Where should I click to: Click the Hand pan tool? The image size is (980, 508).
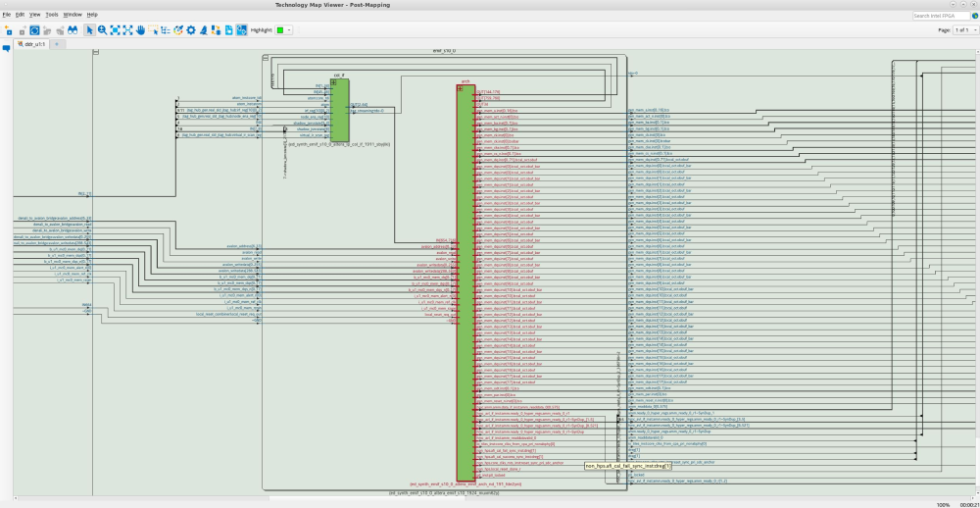(141, 30)
